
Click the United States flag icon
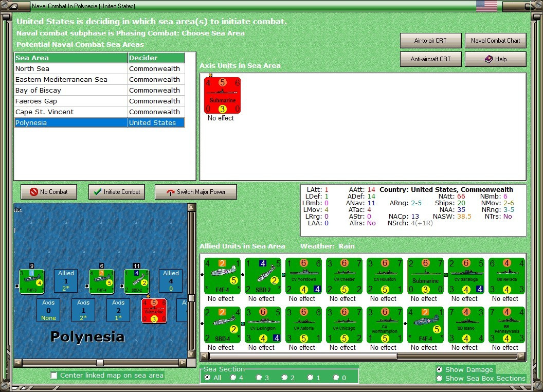tap(486, 6)
